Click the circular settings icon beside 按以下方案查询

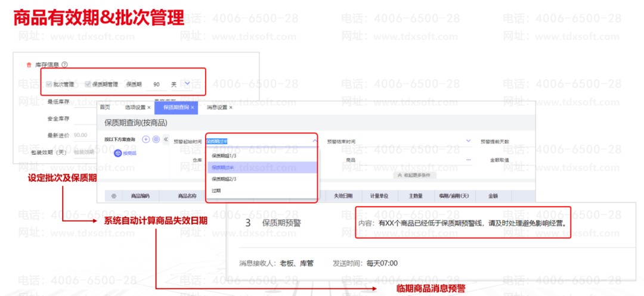156,139
